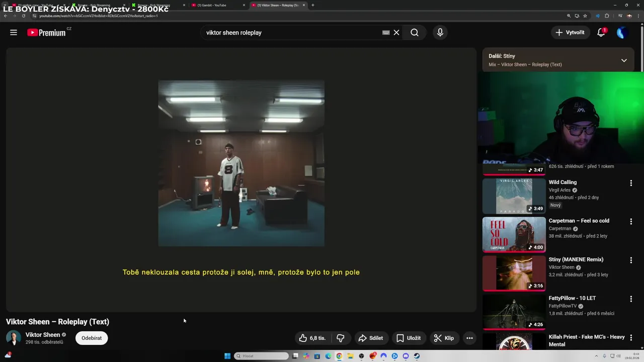Go to Virgil Arles channel
644x362 pixels.
[x=559, y=191]
